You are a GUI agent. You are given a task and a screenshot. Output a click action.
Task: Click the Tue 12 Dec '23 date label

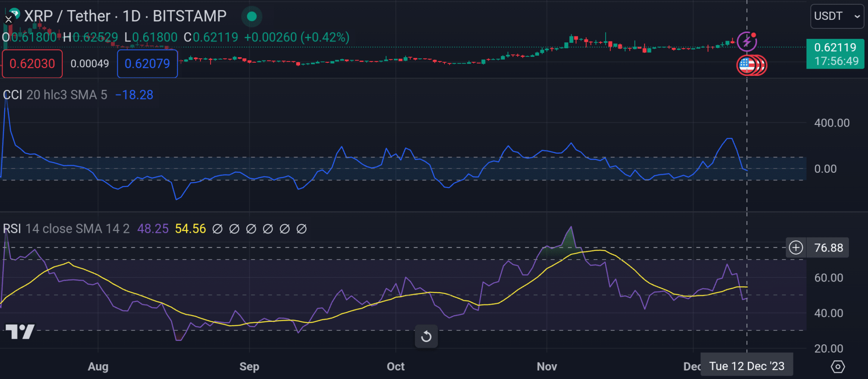tap(746, 366)
